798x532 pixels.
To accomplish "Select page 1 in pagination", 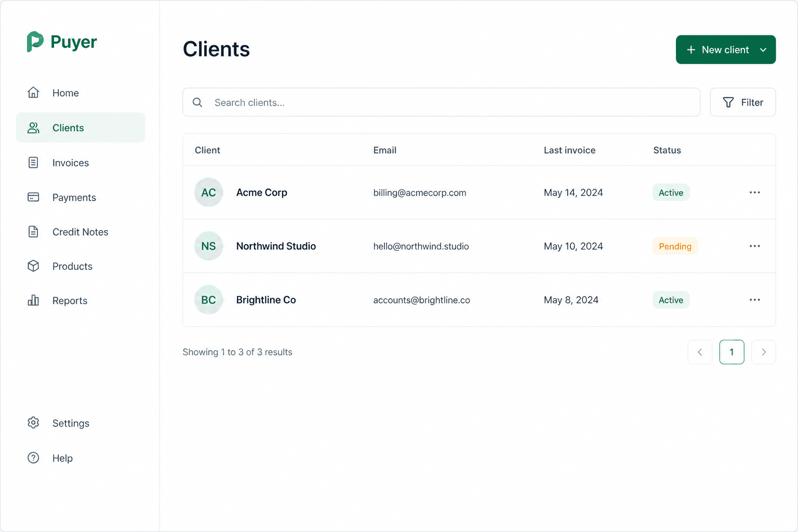I will pos(731,352).
